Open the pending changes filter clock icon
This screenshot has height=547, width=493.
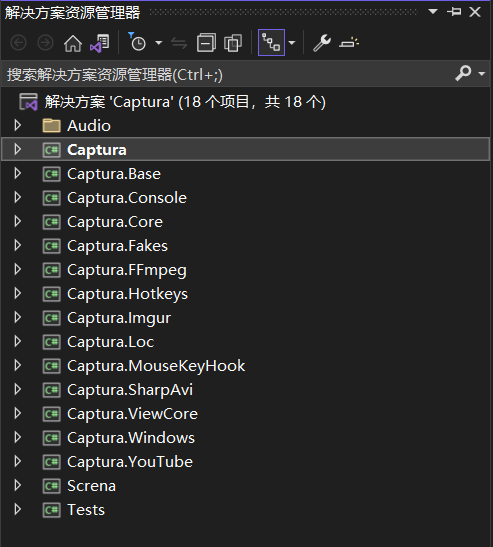(137, 42)
